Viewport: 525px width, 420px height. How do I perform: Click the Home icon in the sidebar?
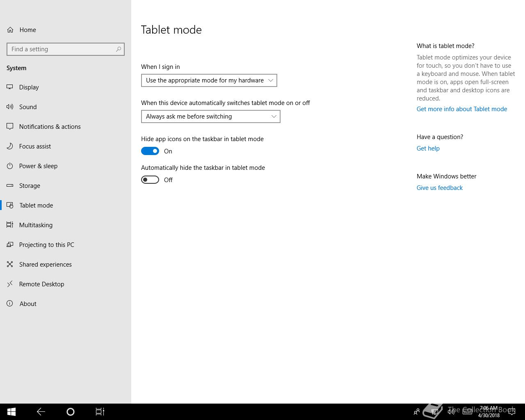pyautogui.click(x=10, y=30)
